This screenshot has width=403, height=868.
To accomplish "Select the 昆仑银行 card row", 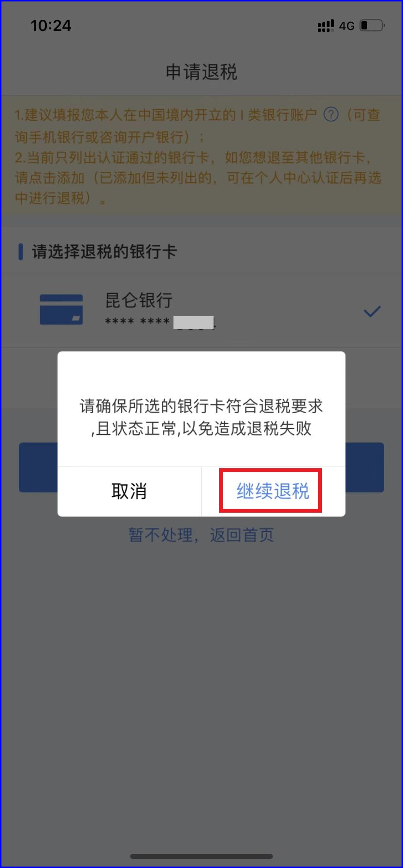I will tap(201, 311).
